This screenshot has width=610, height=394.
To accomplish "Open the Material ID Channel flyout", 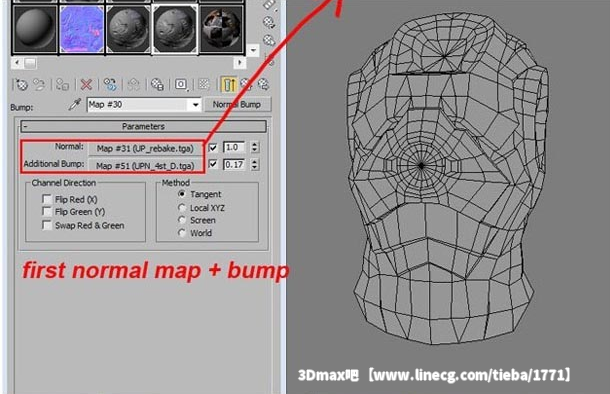I will pyautogui.click(x=181, y=84).
